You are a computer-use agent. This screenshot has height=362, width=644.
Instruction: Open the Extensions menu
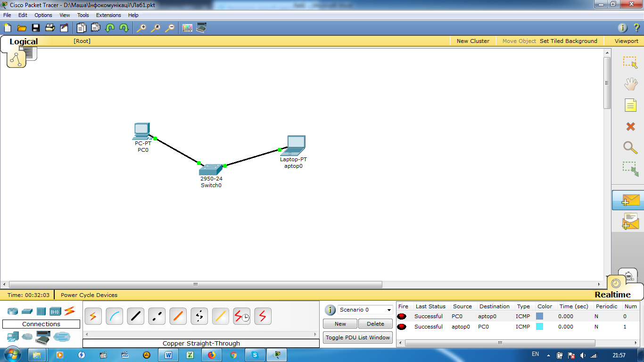[x=108, y=15]
